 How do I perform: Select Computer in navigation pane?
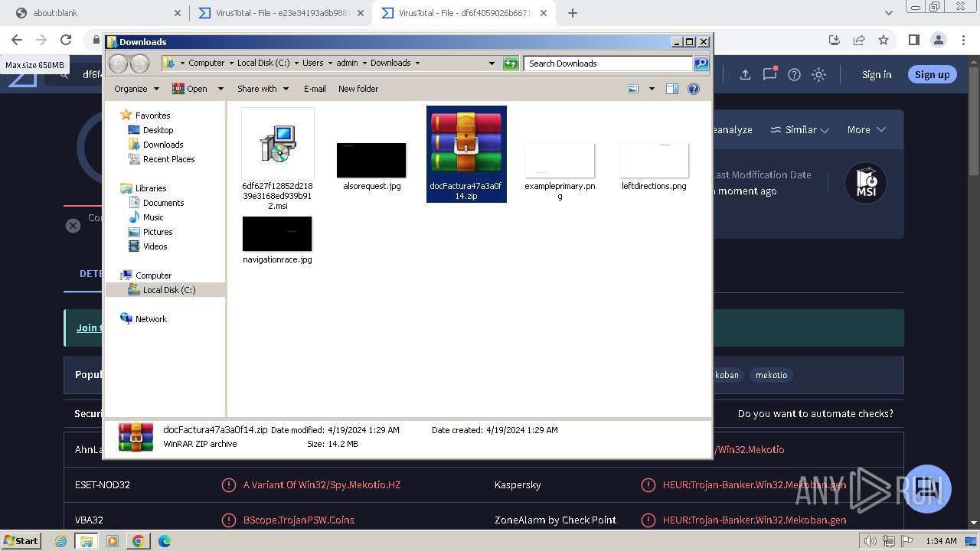[153, 275]
